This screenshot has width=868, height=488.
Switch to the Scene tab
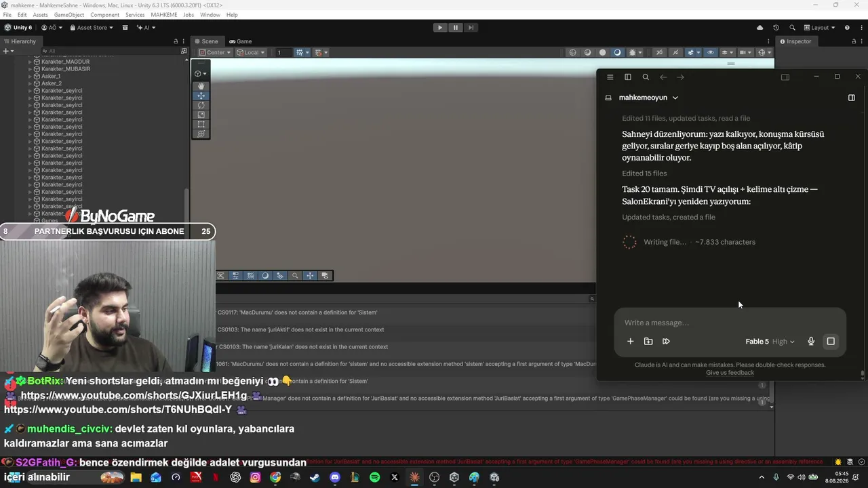coord(206,41)
